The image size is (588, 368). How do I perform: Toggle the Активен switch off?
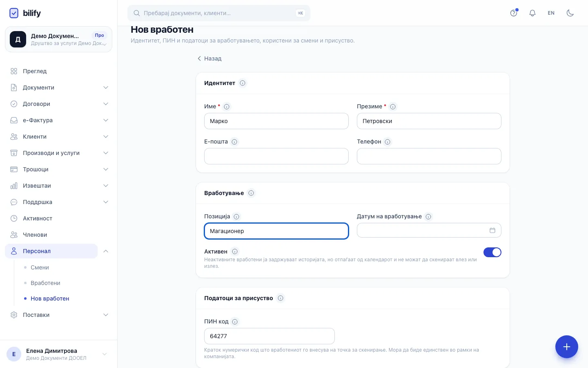[x=492, y=252]
